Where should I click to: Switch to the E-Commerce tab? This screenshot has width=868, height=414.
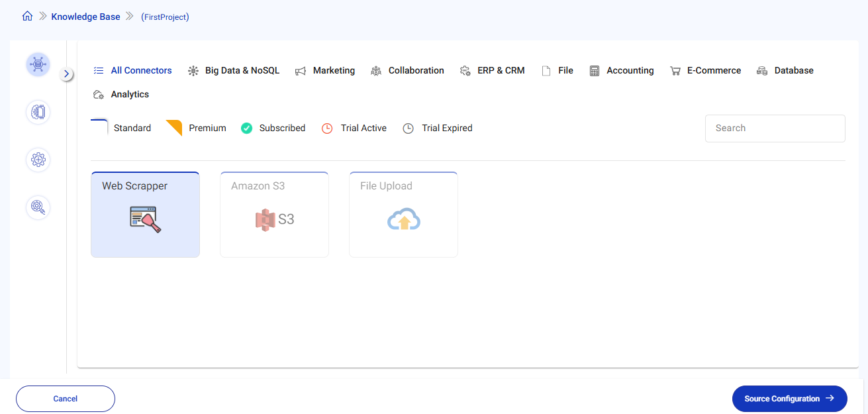point(705,70)
